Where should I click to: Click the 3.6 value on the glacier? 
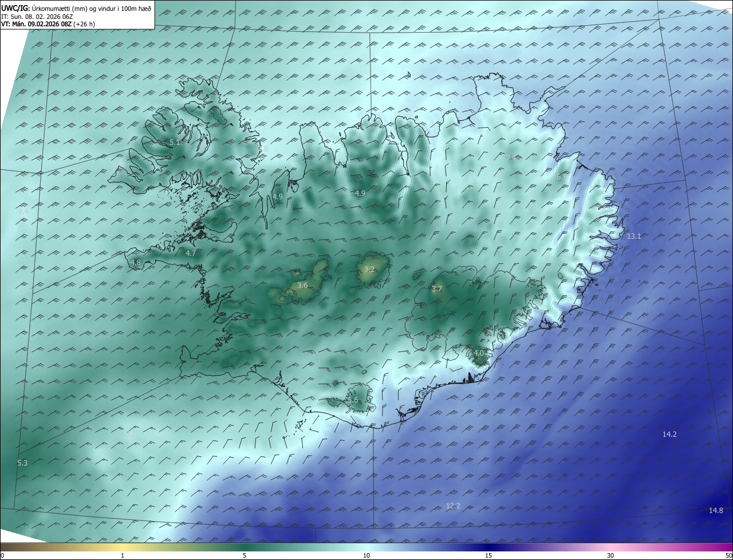click(x=303, y=285)
